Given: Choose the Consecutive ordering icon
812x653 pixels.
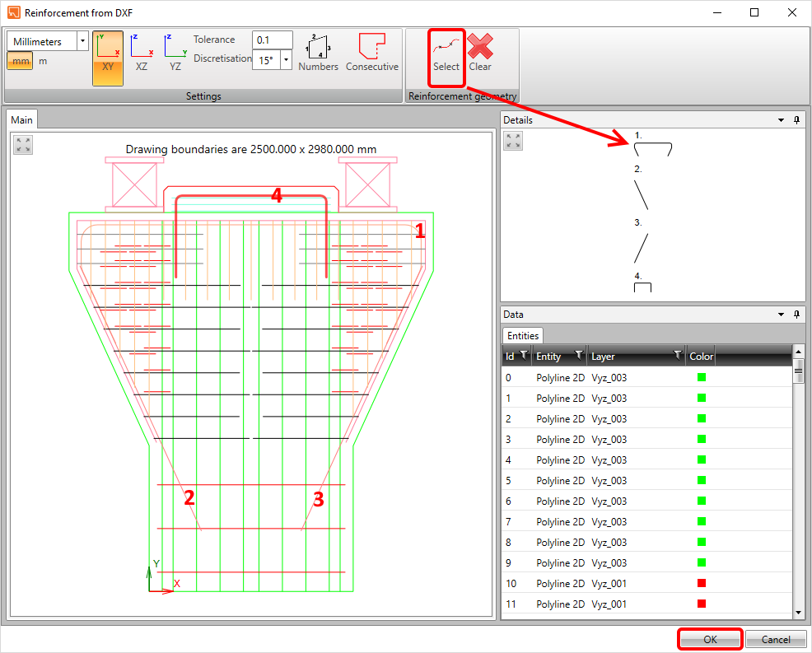Looking at the screenshot, I should point(371,54).
